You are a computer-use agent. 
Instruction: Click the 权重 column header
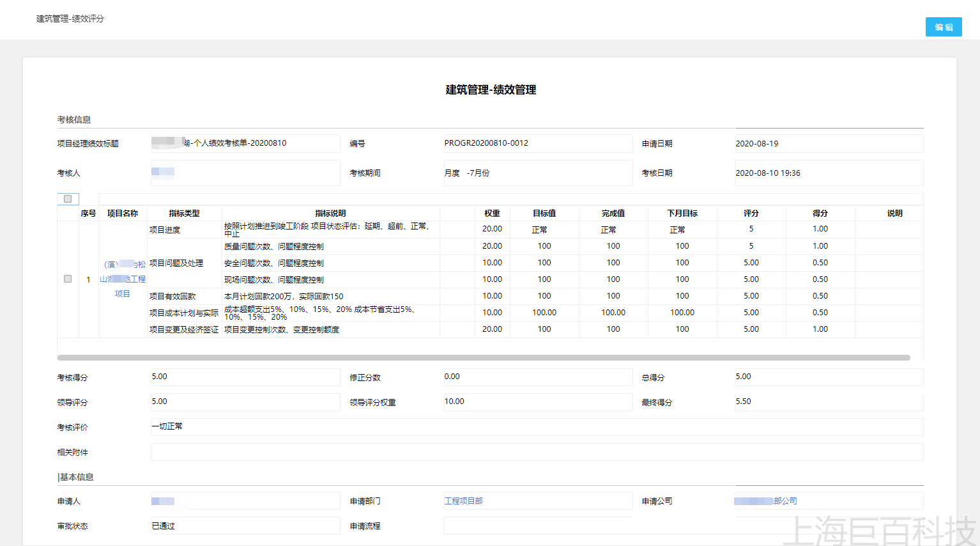pos(492,213)
